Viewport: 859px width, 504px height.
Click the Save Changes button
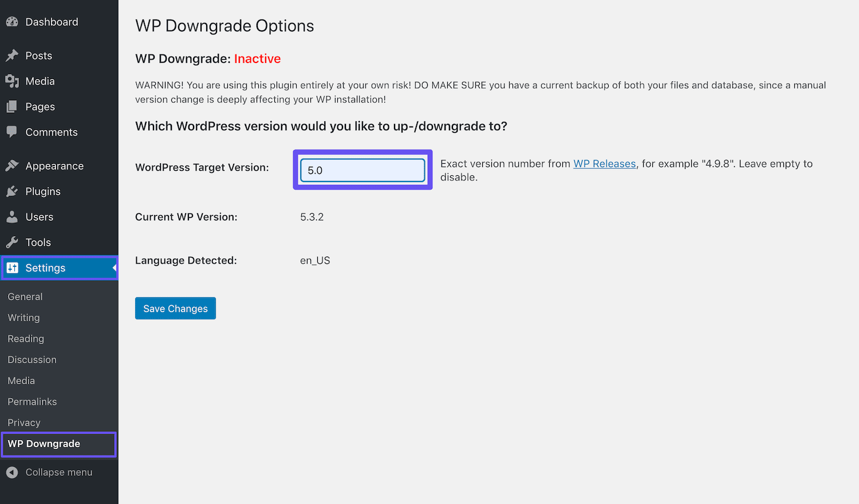(x=175, y=308)
